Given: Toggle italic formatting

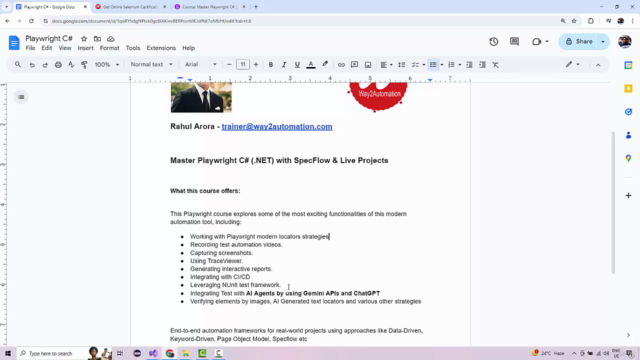Looking at the screenshot, I should click(x=284, y=64).
